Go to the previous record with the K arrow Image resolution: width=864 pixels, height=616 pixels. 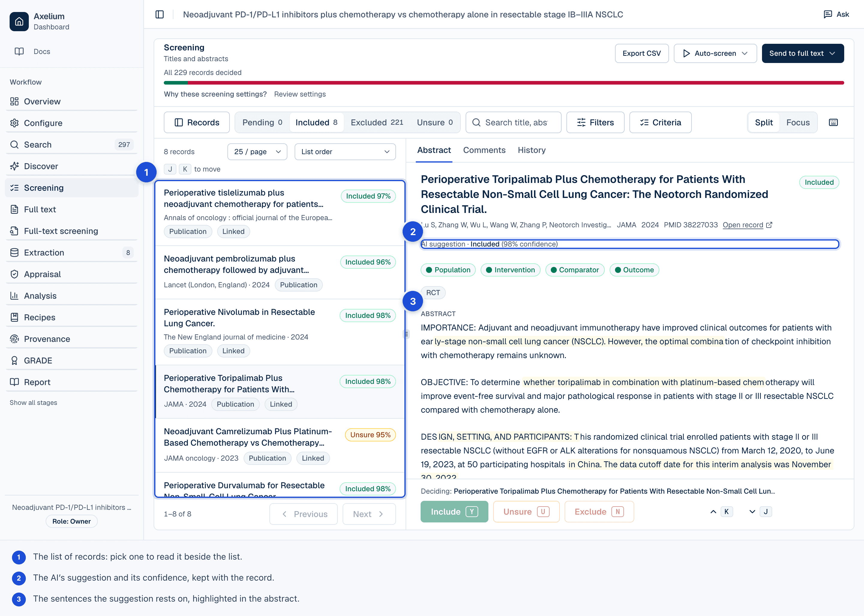tap(721, 512)
